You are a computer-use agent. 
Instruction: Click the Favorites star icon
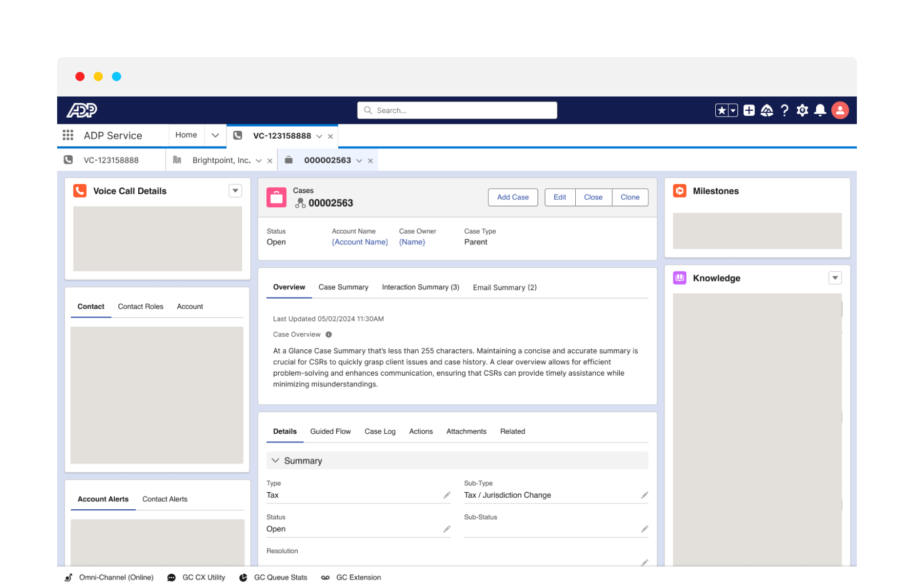point(721,111)
